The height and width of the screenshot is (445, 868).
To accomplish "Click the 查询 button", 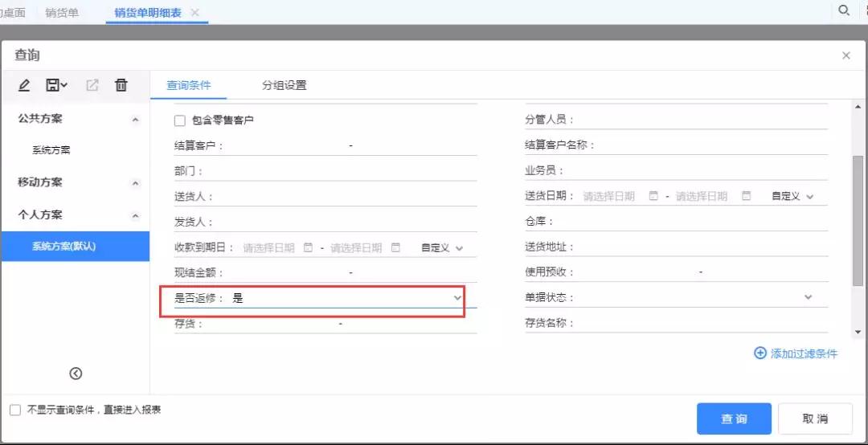I will coord(734,418).
